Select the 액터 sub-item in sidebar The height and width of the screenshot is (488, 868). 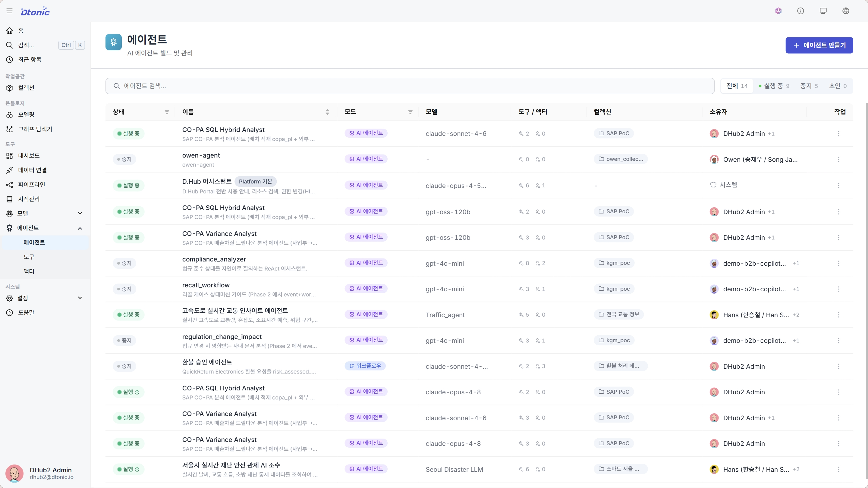pos(45,271)
